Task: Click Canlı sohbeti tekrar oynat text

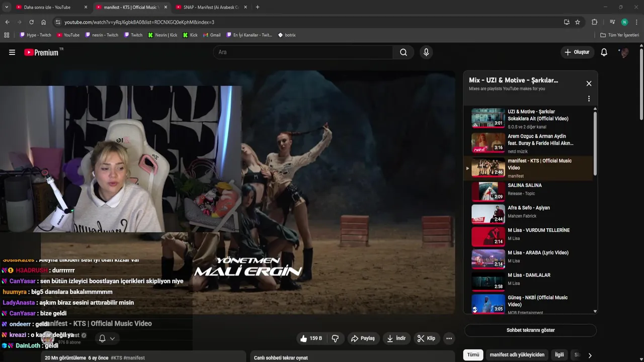Action: click(x=281, y=358)
